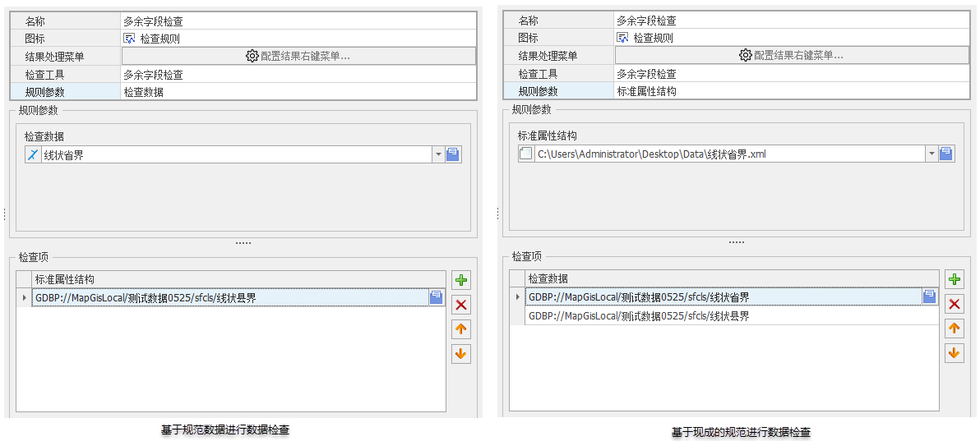Click orange move-up arrow in left 检查项 panel
This screenshot has width=980, height=441.
(x=461, y=329)
